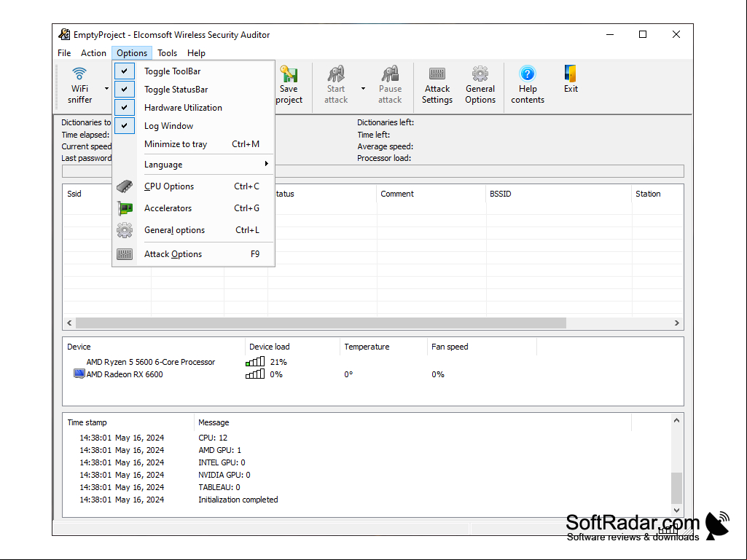747x560 pixels.
Task: Click the log window scroll down arrow
Action: point(676,510)
